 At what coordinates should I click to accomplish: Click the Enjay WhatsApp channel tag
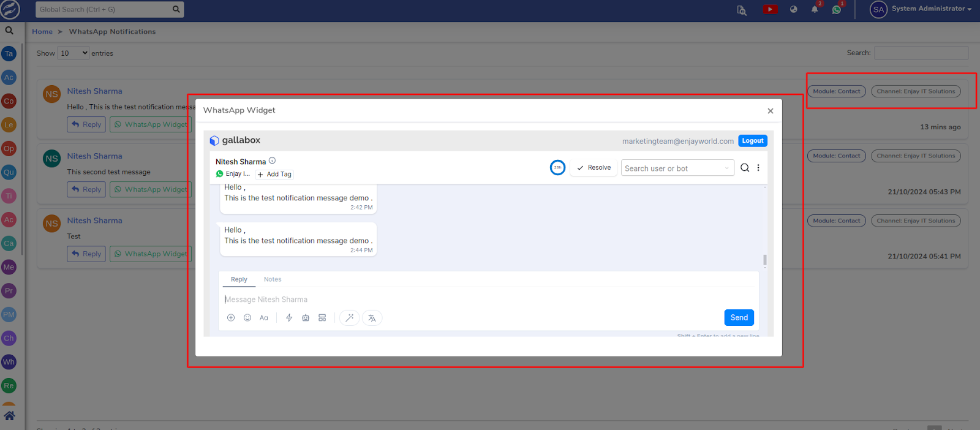[x=233, y=174]
